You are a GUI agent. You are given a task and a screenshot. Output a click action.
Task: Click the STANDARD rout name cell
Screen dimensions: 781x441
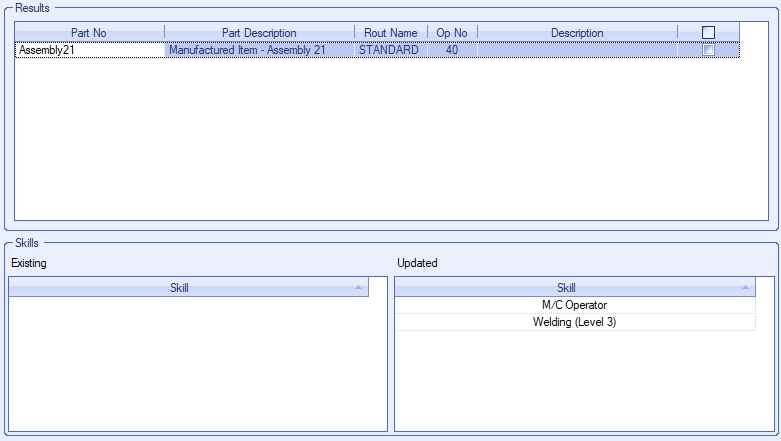click(x=390, y=49)
